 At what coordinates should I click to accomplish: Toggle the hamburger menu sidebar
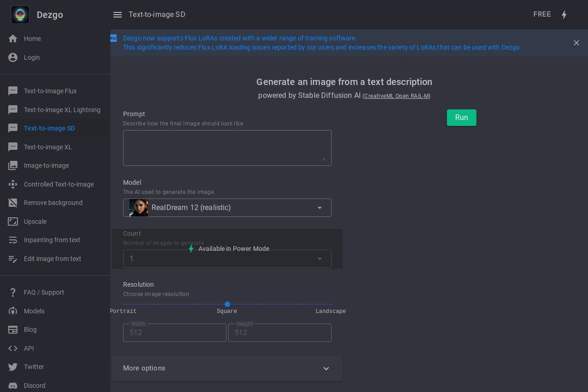[118, 15]
